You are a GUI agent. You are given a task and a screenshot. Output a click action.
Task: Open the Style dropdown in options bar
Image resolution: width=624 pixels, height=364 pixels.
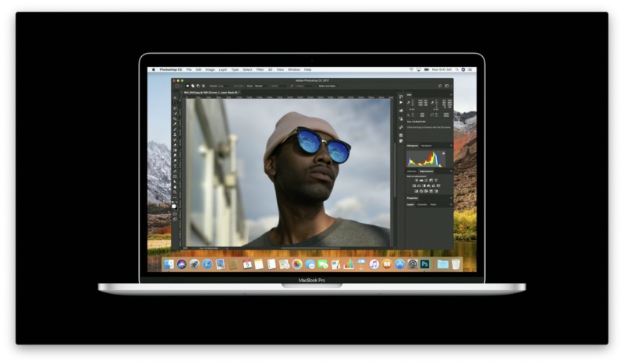coord(262,86)
